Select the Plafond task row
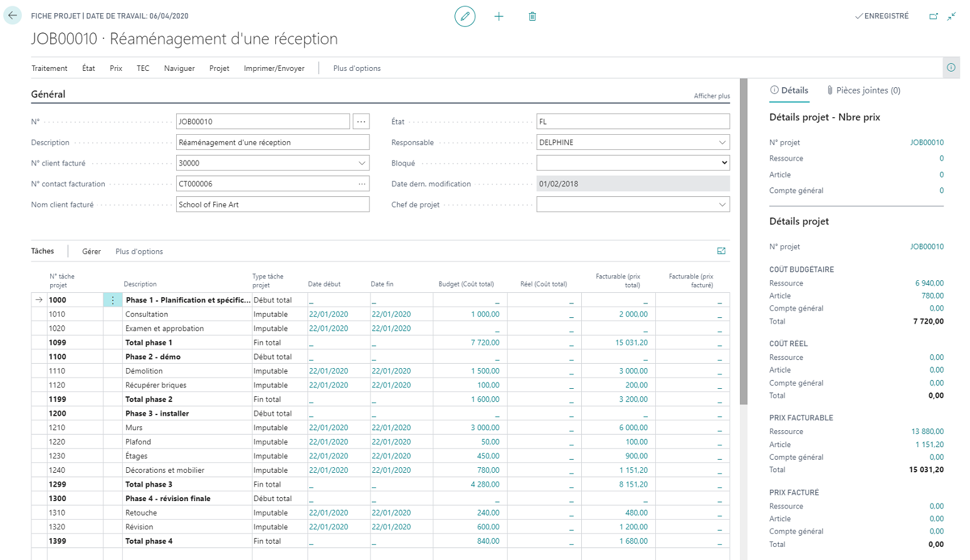The height and width of the screenshot is (560, 970). [381, 442]
